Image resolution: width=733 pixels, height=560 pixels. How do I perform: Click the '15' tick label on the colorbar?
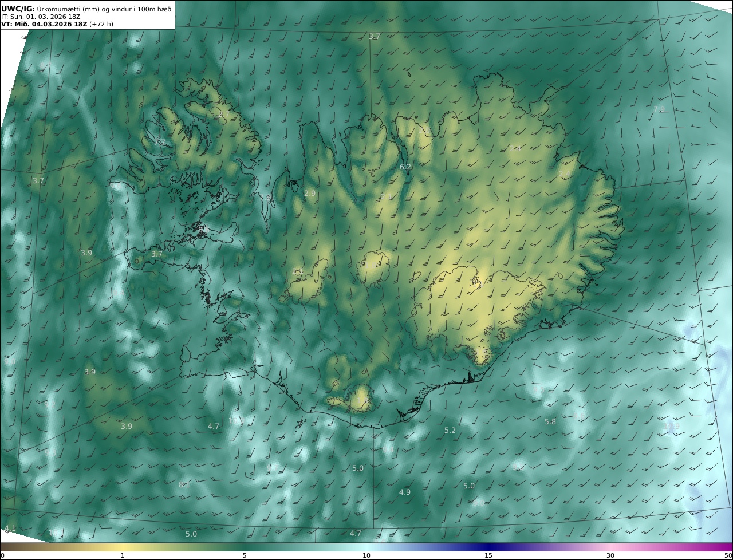pos(488,555)
